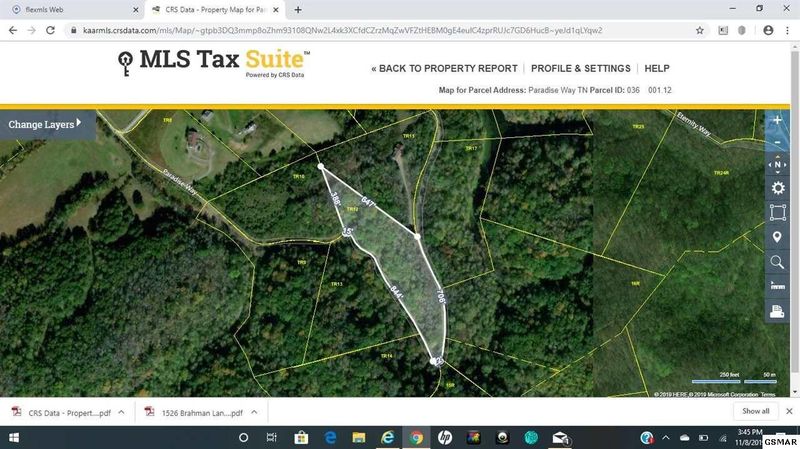Go back to property report

pos(444,68)
